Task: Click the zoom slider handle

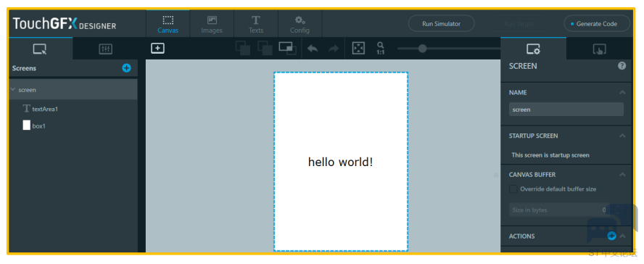Action: pyautogui.click(x=422, y=49)
